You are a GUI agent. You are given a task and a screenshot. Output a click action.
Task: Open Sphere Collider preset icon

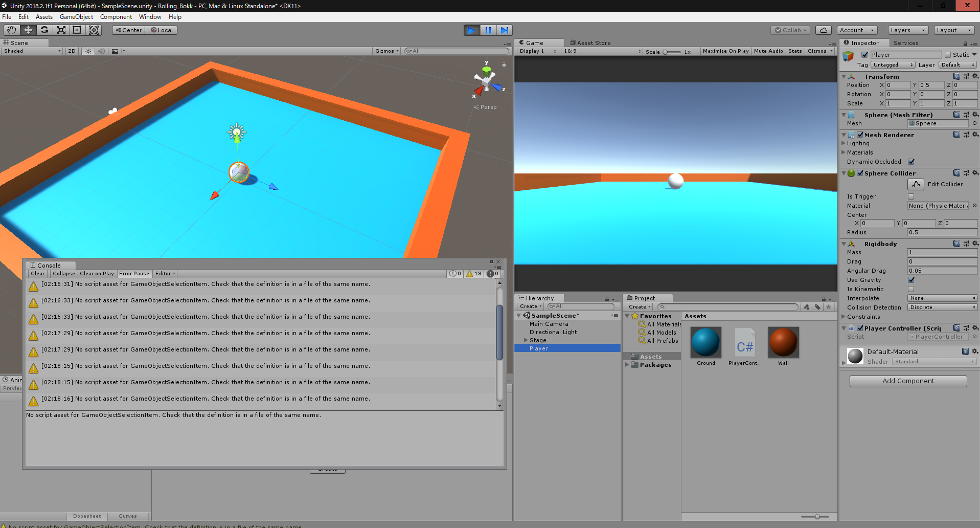click(966, 173)
